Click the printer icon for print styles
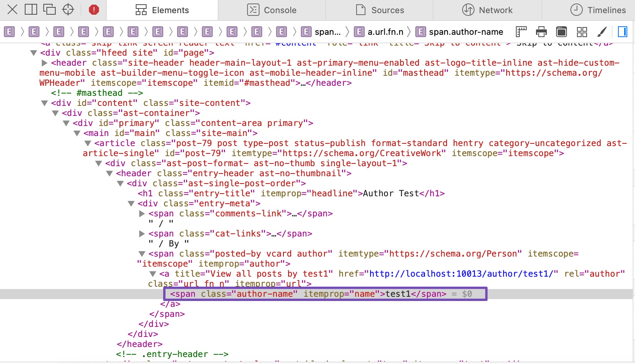Screen dimensions: 635x364 [541, 32]
